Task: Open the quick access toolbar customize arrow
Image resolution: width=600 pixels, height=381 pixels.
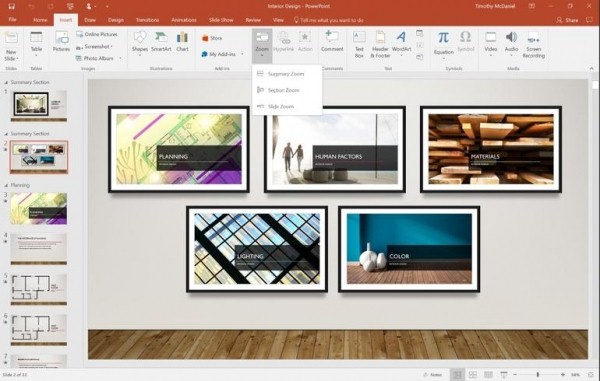Action: [107, 7]
